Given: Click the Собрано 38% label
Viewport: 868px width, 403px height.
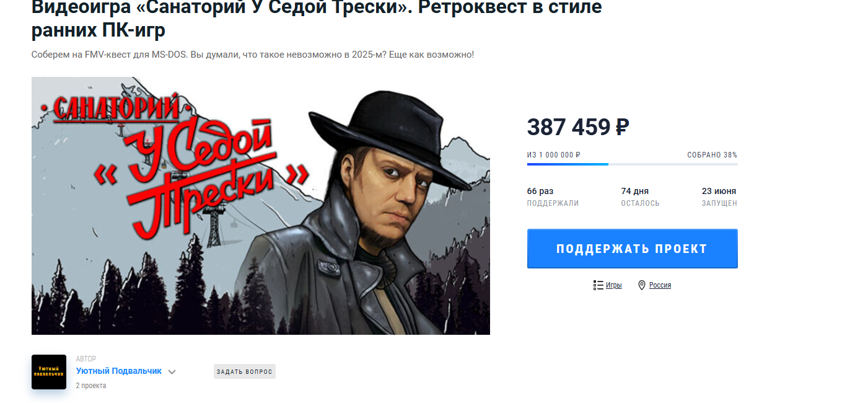Looking at the screenshot, I should coord(712,155).
